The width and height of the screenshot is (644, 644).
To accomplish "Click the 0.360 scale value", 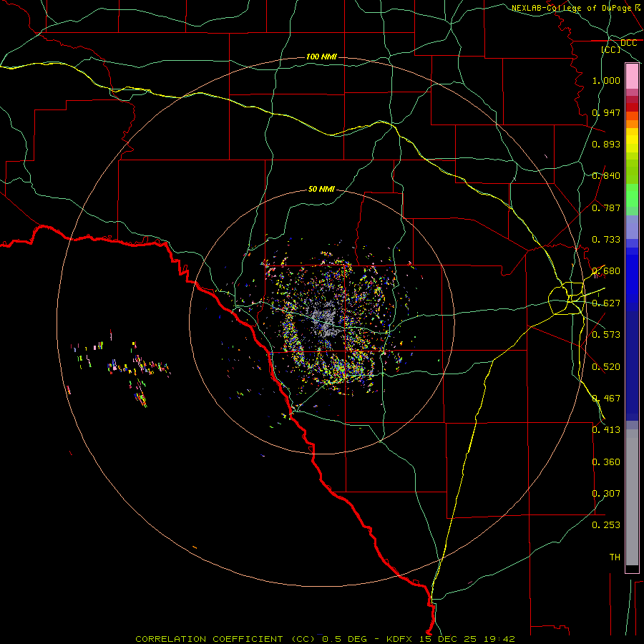I will (x=606, y=462).
